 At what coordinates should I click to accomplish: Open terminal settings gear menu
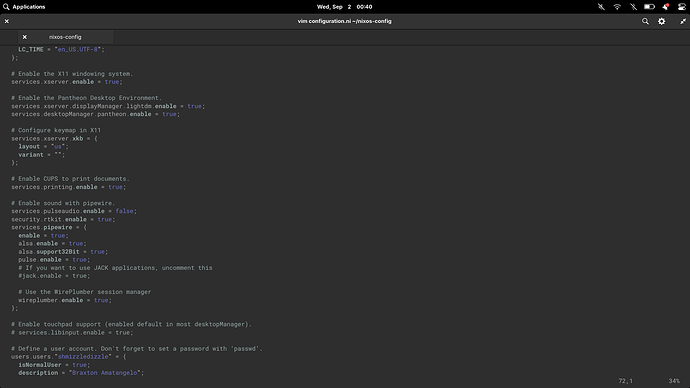(x=661, y=21)
